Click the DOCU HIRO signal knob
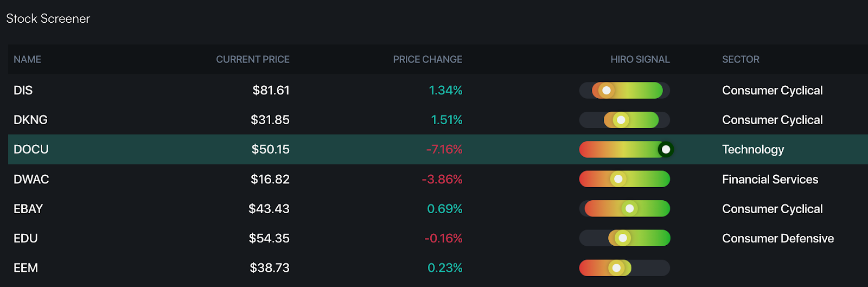The image size is (868, 287). pos(666,149)
